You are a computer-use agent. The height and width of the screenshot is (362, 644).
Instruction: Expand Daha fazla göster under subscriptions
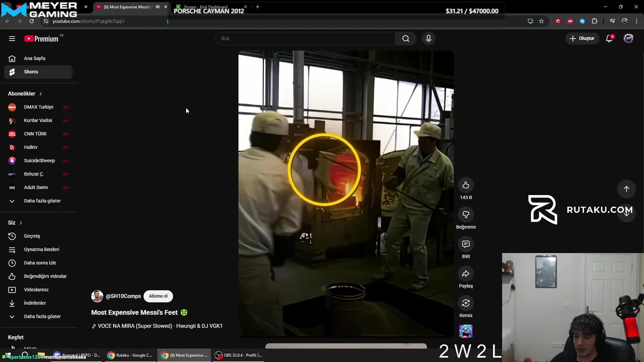[38, 201]
